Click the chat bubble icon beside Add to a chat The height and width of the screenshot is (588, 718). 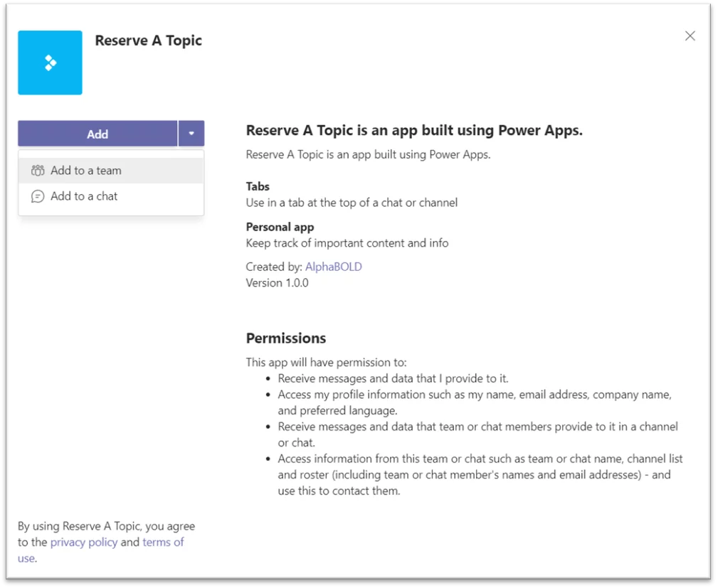click(38, 196)
